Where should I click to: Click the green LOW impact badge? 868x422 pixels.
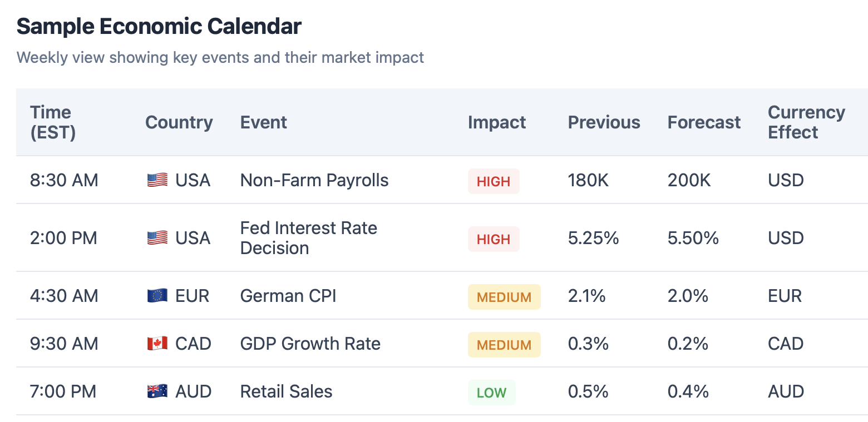[x=492, y=393]
